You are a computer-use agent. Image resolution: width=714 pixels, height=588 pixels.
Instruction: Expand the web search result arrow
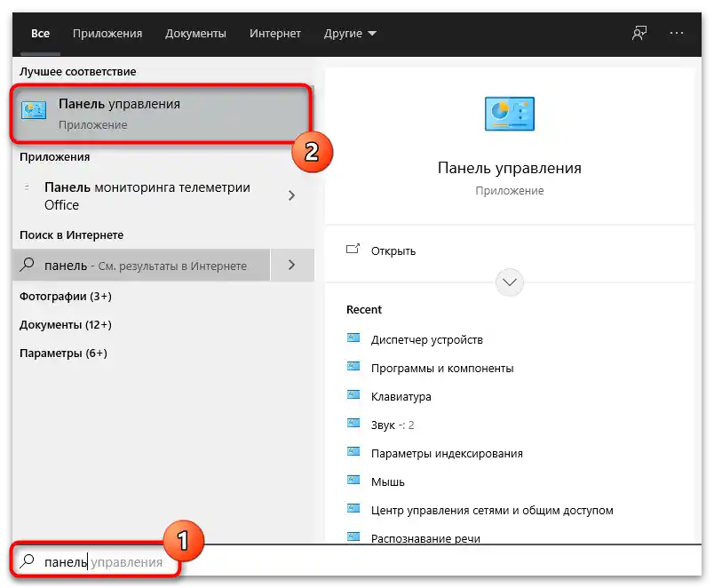[292, 265]
